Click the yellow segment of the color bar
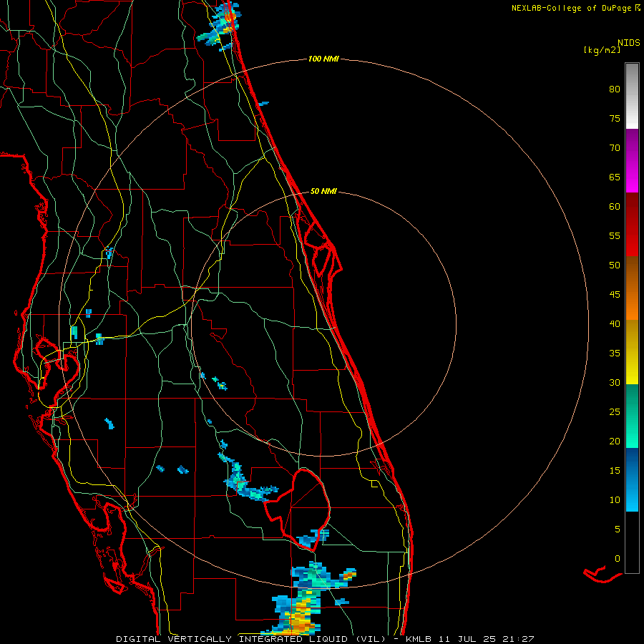 point(632,352)
